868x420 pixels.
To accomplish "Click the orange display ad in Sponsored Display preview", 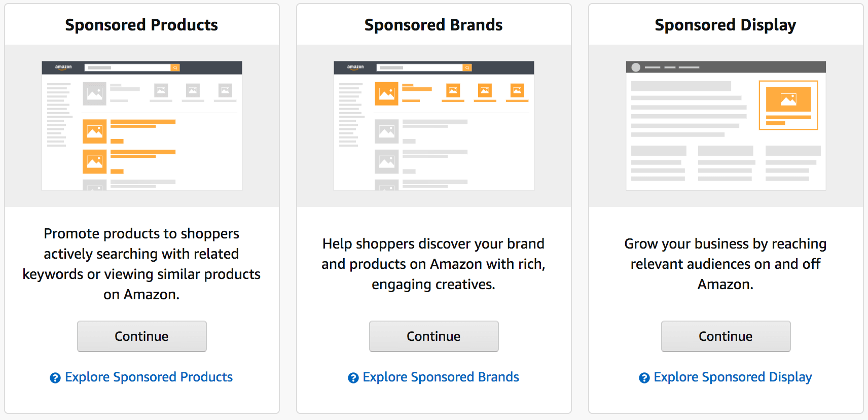I will (788, 104).
